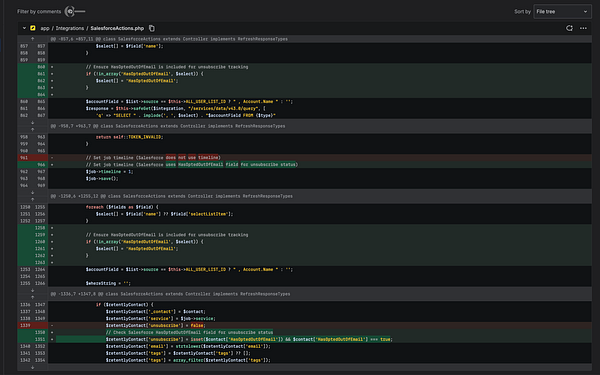This screenshot has width=600, height=375.
Task: Open the Integrations breadcrumb folder
Action: 70,28
